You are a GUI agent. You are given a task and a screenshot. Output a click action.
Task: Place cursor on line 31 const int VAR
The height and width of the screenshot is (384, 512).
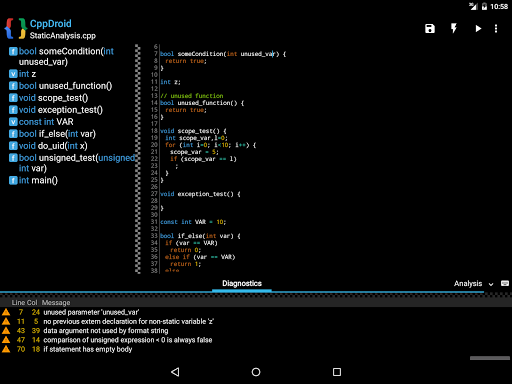pos(193,222)
